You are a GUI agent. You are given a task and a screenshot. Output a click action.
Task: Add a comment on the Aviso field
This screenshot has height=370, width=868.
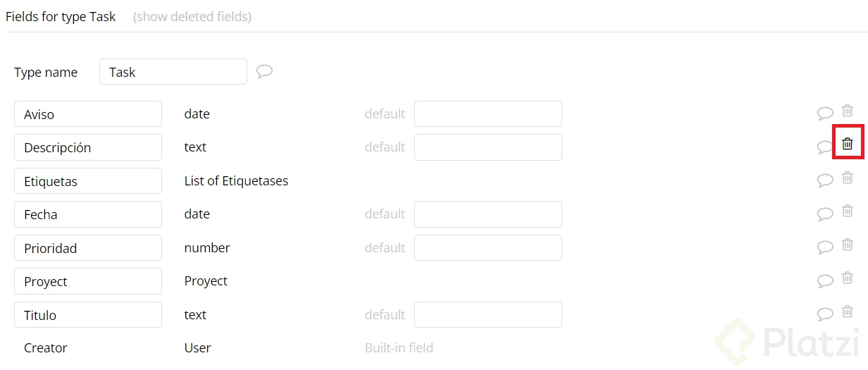[825, 113]
